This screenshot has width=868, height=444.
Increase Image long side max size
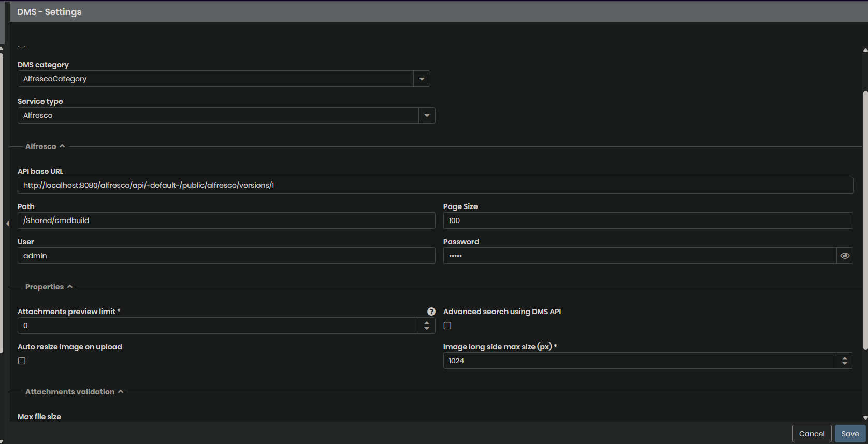click(x=845, y=358)
